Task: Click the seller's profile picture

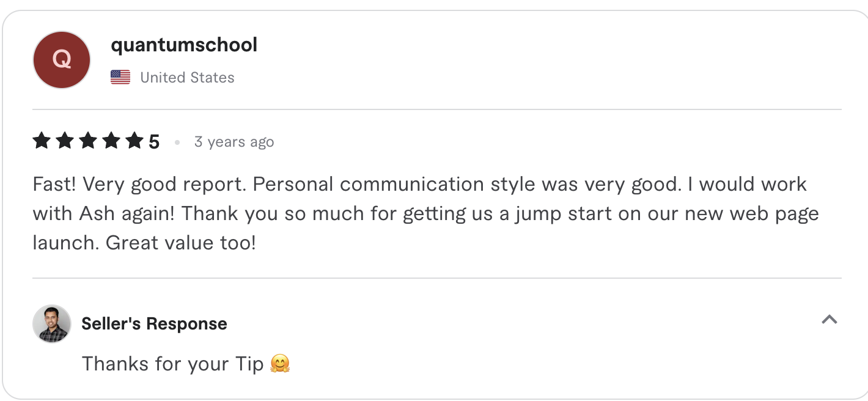Action: pyautogui.click(x=52, y=323)
